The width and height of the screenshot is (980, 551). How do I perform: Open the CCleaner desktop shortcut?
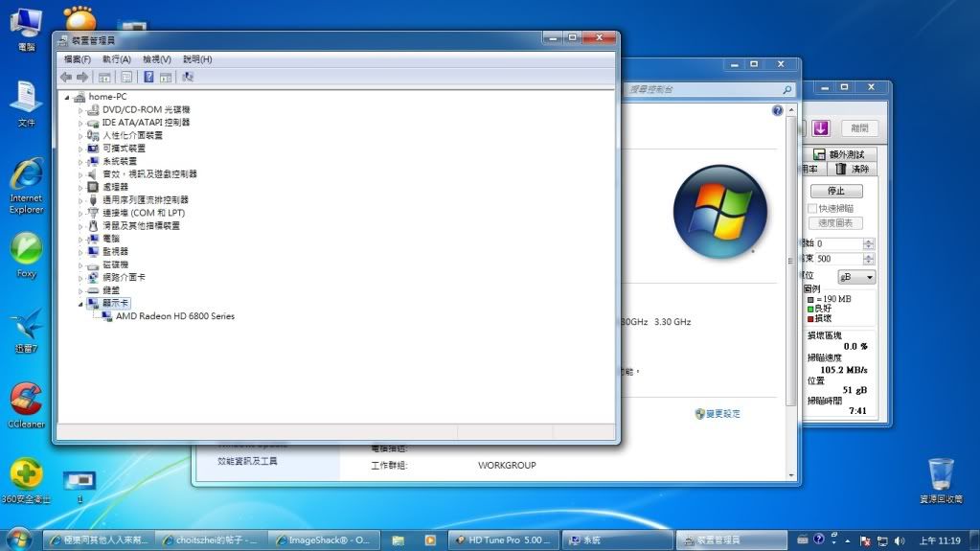[26, 401]
